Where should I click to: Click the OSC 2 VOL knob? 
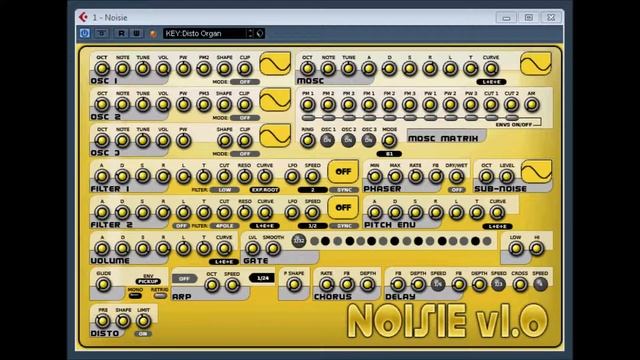pos(163,104)
